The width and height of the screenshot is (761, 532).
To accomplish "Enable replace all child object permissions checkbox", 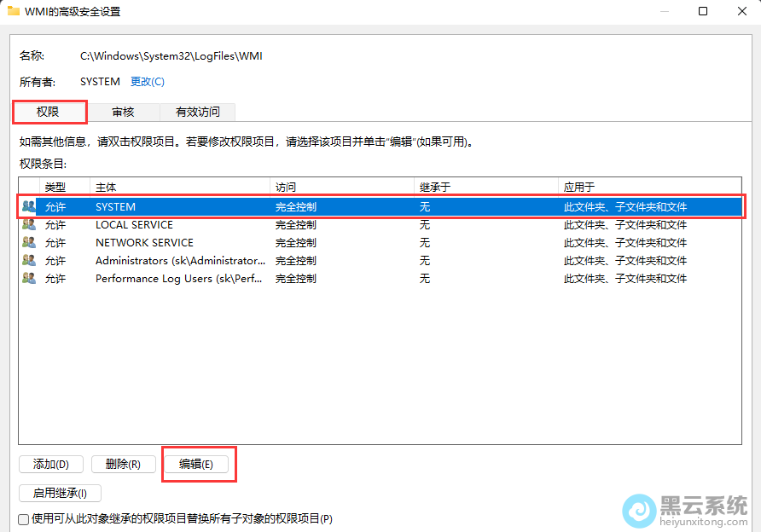I will [23, 518].
